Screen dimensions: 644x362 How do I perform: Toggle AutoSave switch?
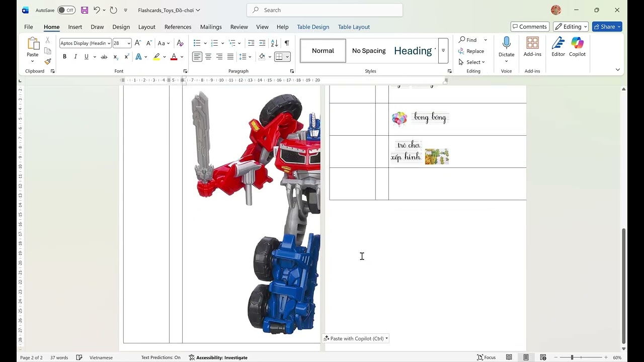(x=66, y=10)
